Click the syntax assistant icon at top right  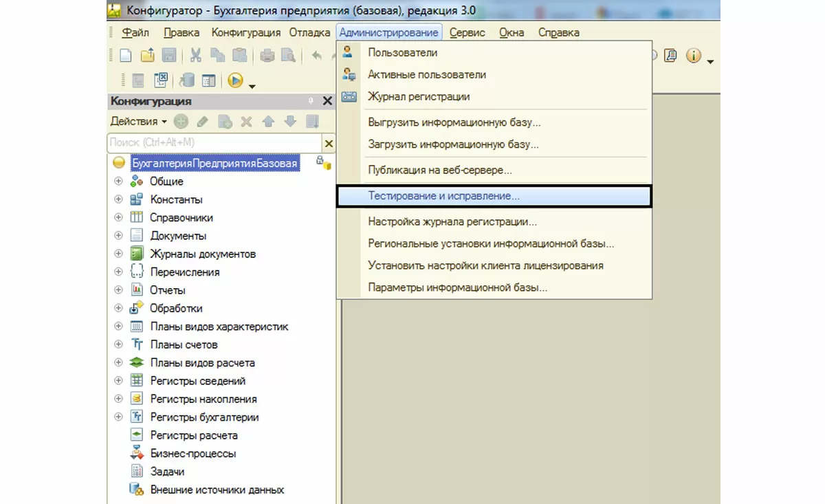(670, 56)
